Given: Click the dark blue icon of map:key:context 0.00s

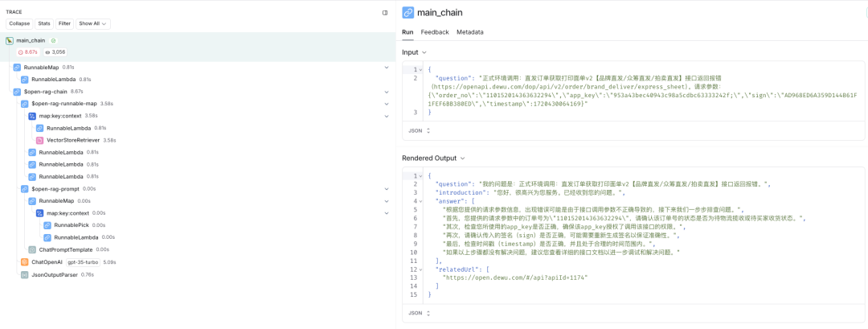Looking at the screenshot, I should click(40, 213).
